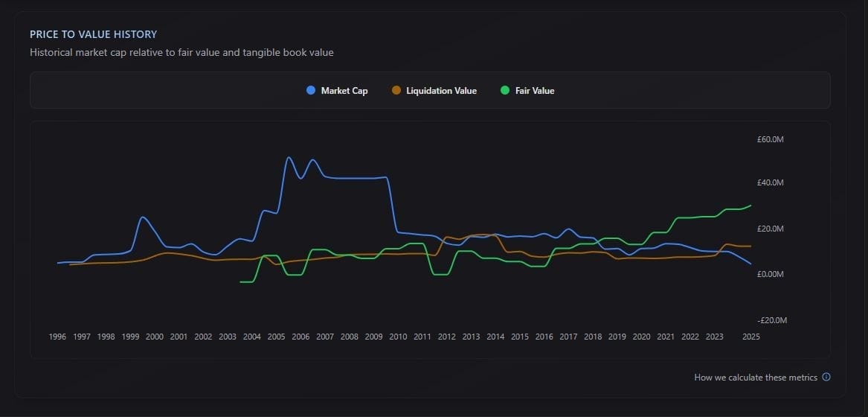Click the orange Liquidation Value legend dot
This screenshot has height=417, width=868.
pyautogui.click(x=396, y=90)
